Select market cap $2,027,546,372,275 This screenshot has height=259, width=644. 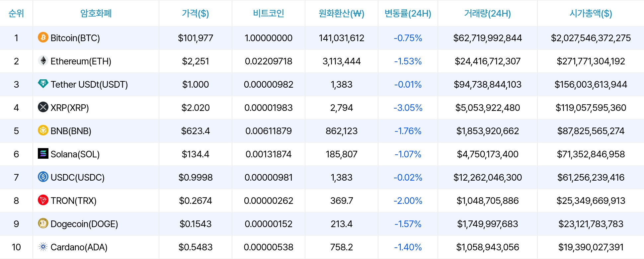[591, 38]
